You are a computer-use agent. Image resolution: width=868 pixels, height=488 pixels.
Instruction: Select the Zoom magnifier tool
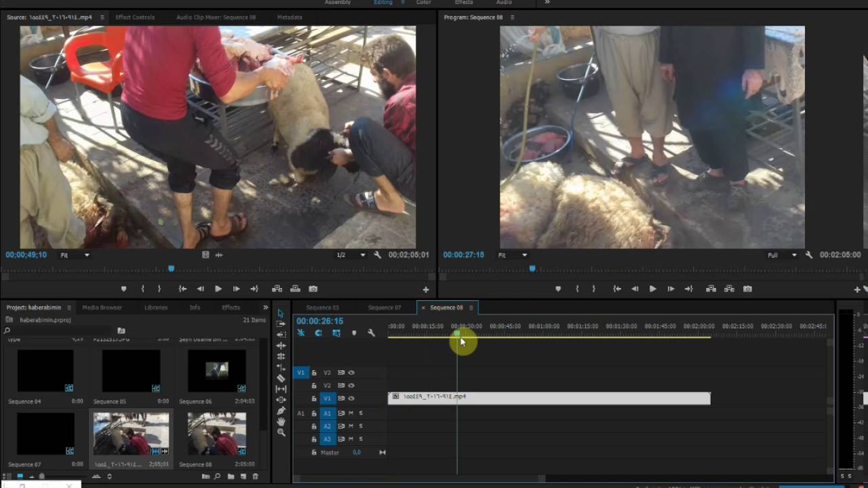pos(281,432)
